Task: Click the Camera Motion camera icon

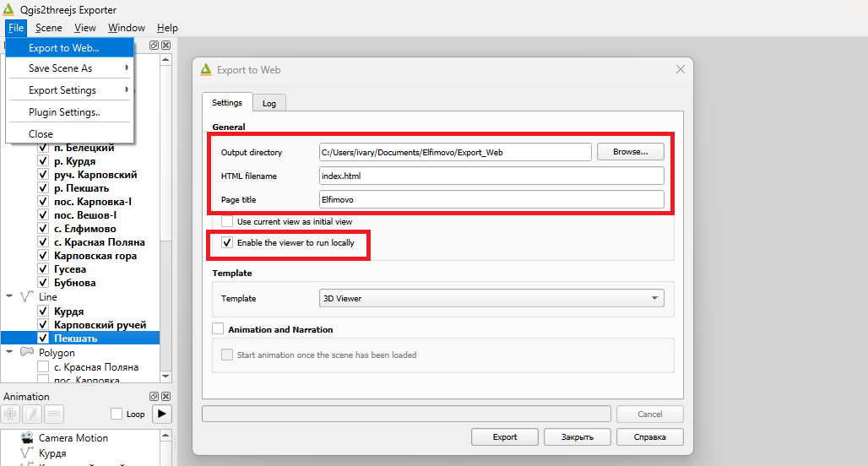Action: (26, 438)
